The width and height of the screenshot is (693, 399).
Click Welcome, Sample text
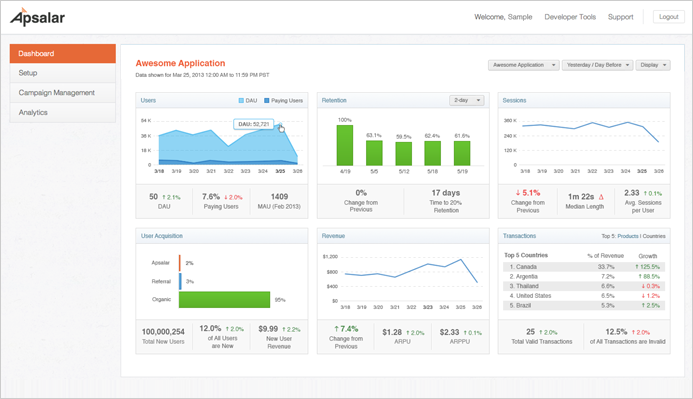click(503, 17)
